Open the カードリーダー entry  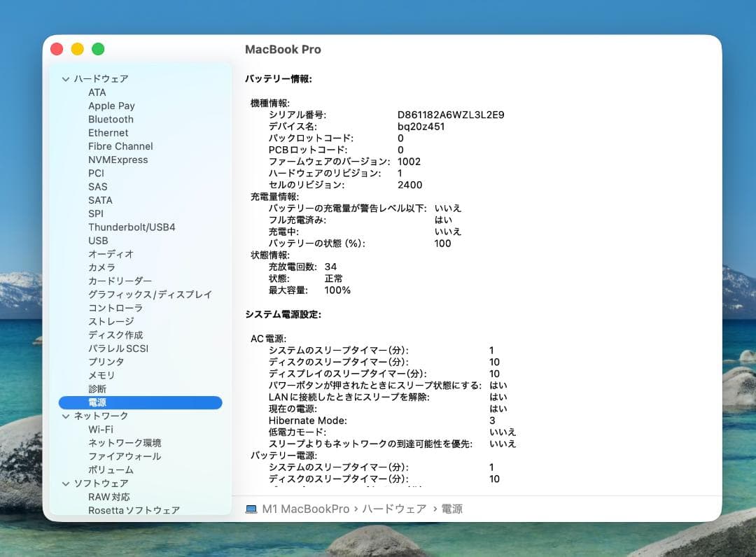tap(120, 281)
